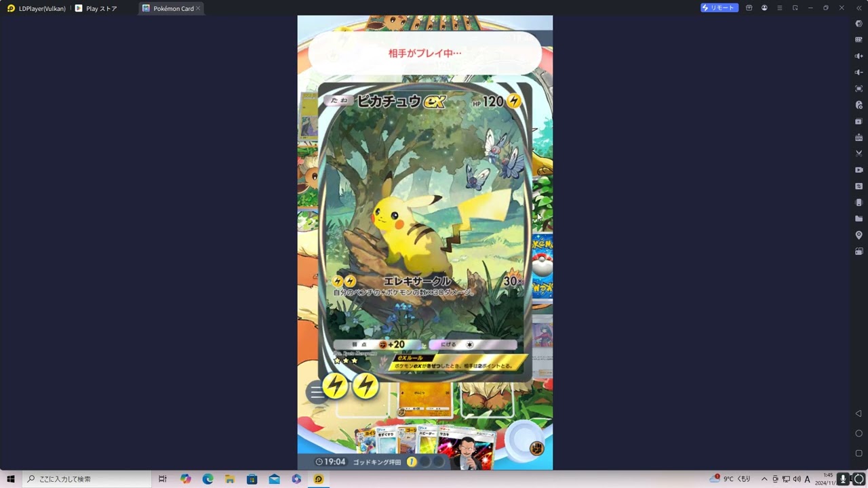868x488 pixels.
Task: Open the LDPlayer settings gear icon
Action: pos(859,24)
